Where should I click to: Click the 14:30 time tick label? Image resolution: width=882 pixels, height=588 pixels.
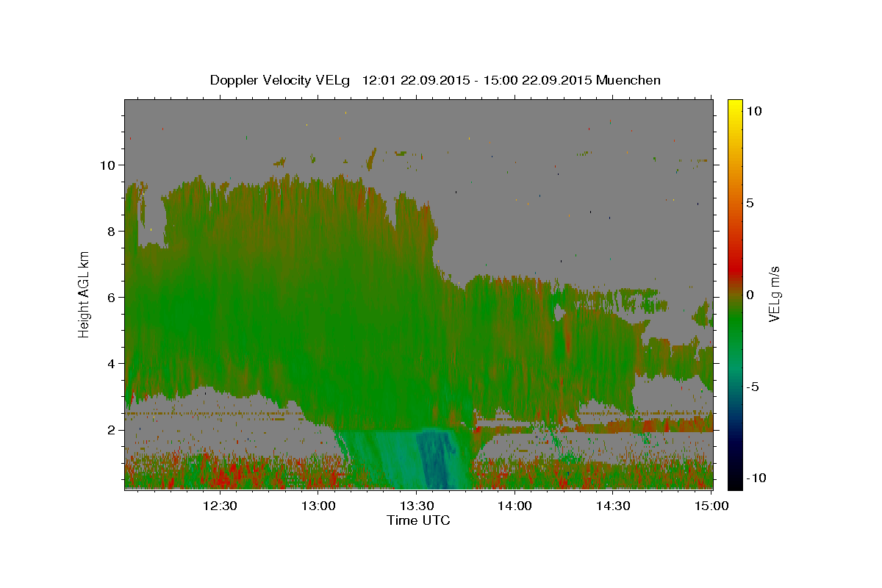(x=614, y=506)
